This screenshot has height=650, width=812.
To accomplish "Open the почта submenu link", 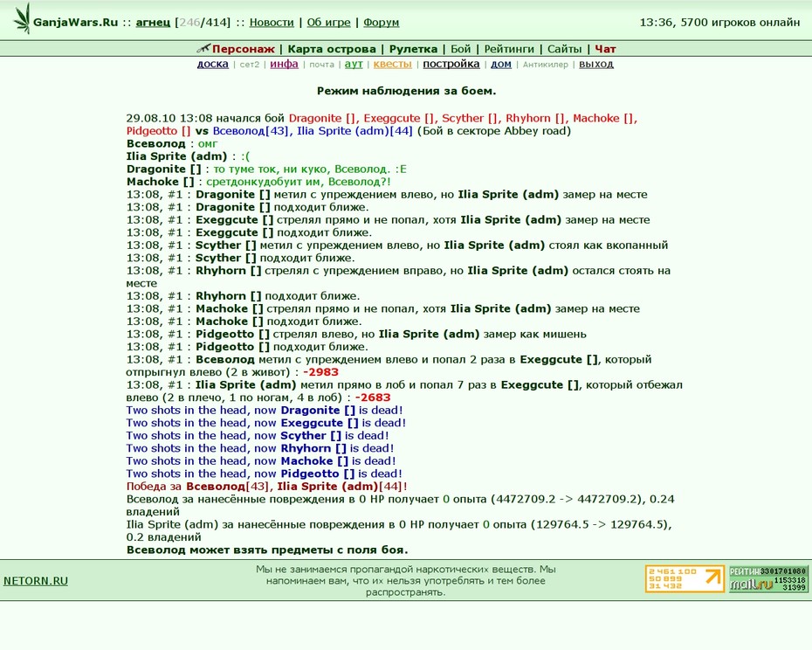I will point(321,65).
